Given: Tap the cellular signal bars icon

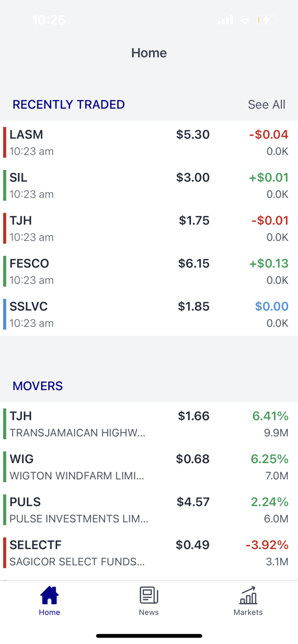Looking at the screenshot, I should coord(225,20).
